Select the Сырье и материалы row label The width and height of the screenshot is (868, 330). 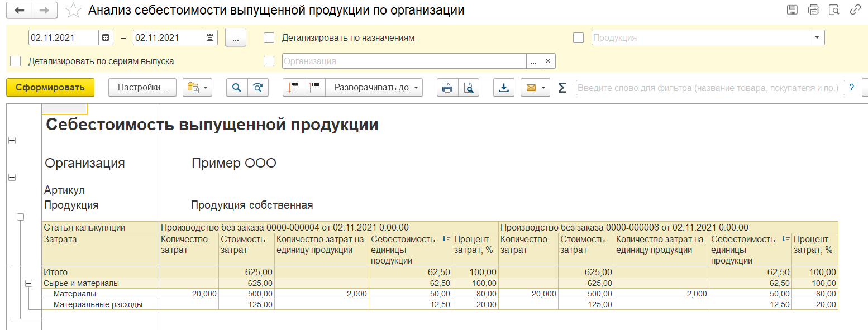pos(82,283)
